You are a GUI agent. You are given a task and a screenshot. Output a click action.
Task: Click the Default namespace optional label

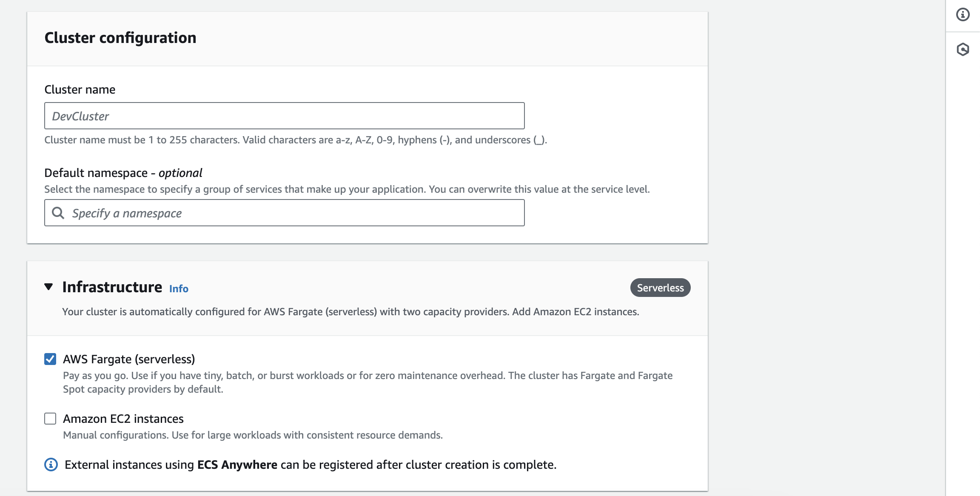tap(123, 173)
